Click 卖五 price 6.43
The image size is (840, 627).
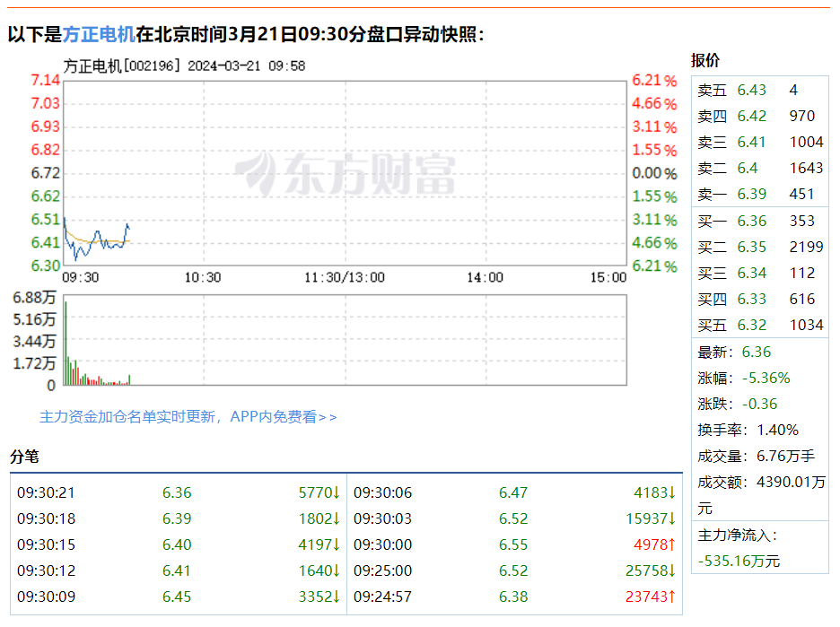[752, 90]
